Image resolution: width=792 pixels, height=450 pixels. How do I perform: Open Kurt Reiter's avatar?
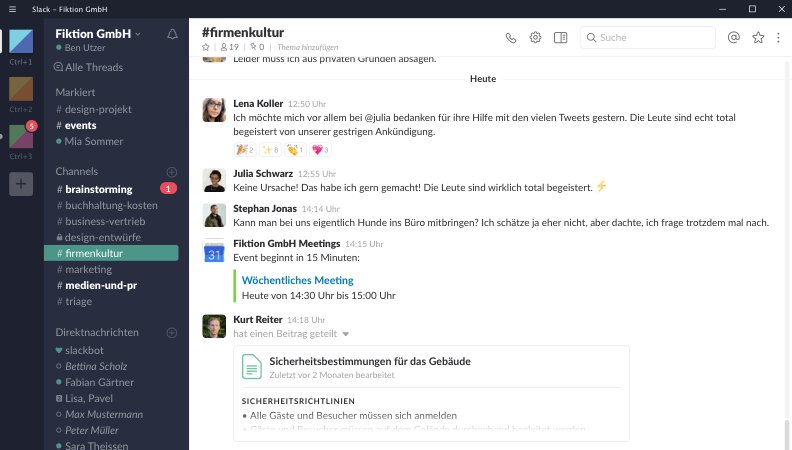pos(214,326)
